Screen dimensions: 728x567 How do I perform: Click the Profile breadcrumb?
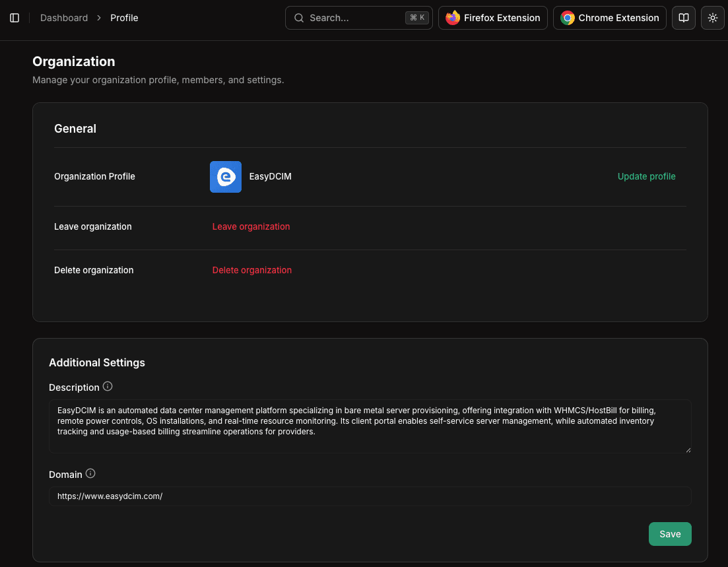tap(124, 18)
